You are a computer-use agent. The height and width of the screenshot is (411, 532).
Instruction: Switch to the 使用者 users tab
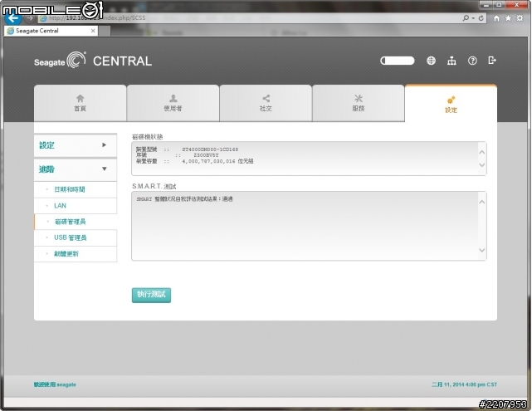point(173,103)
